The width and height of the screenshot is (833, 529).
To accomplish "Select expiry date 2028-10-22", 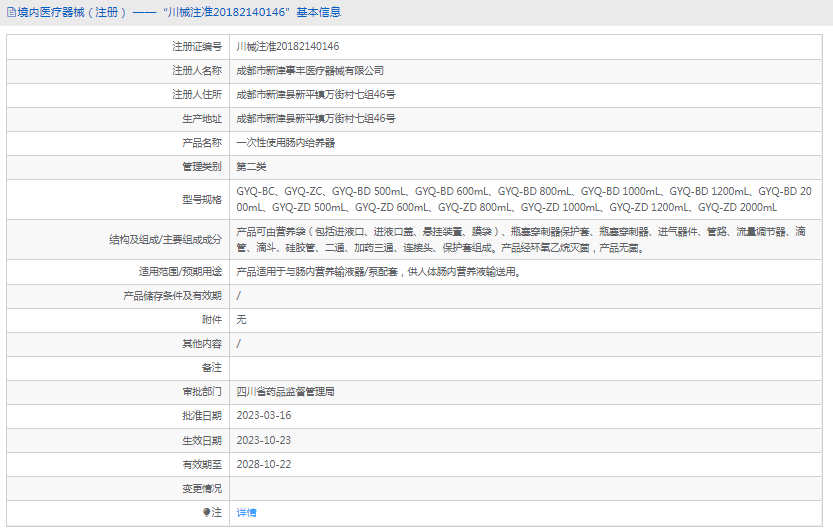I will click(x=264, y=464).
